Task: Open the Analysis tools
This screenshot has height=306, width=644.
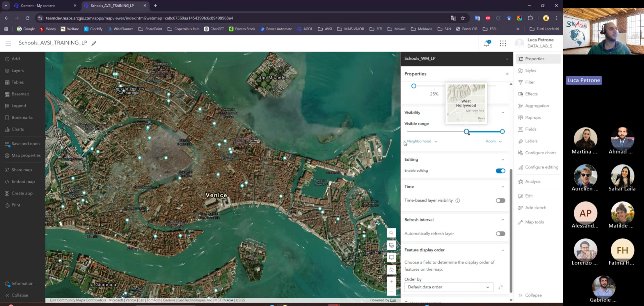Action: point(530,182)
